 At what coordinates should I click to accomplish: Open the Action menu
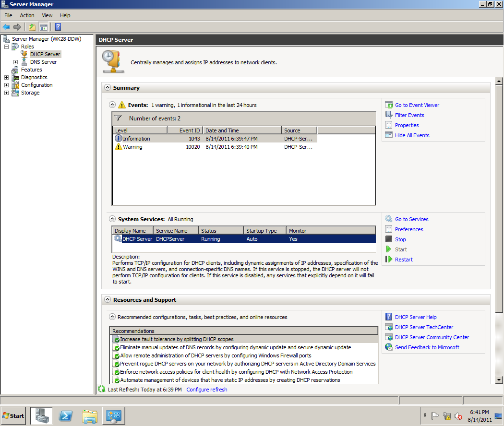(27, 15)
